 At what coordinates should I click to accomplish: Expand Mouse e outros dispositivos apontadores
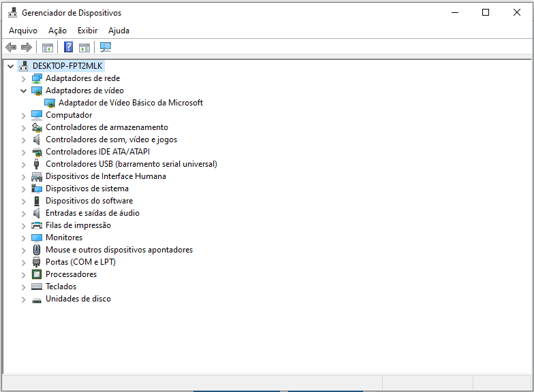tap(23, 250)
